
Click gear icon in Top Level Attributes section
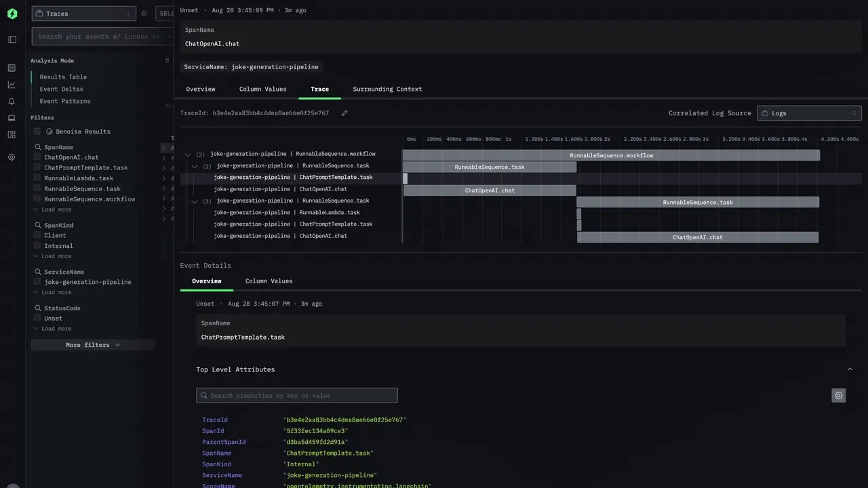coord(839,395)
